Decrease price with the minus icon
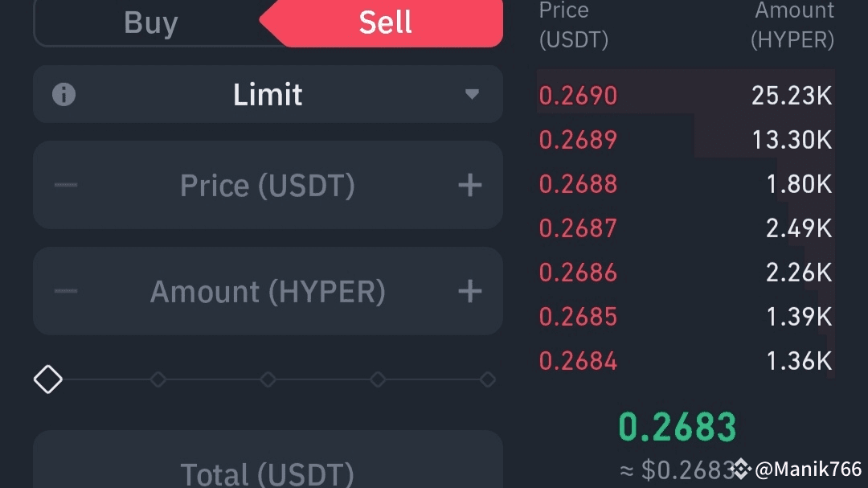 tap(66, 186)
